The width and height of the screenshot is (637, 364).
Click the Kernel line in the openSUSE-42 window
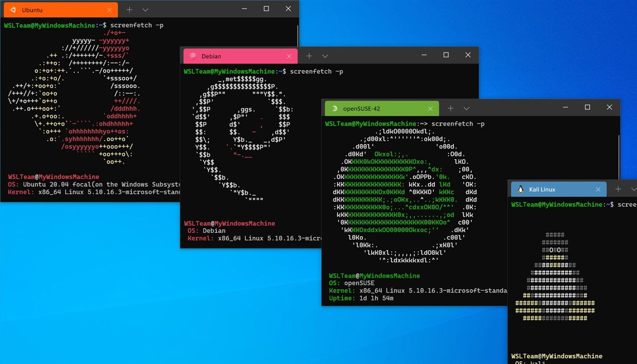(x=418, y=291)
